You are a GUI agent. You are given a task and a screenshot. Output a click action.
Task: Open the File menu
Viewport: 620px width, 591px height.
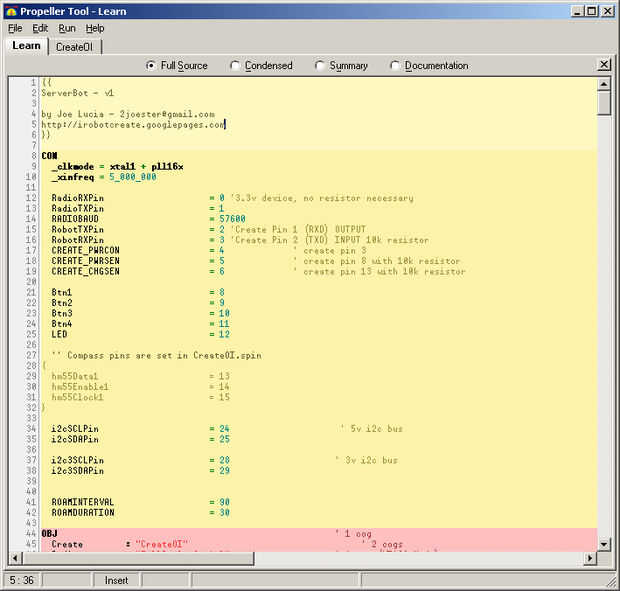coord(15,28)
